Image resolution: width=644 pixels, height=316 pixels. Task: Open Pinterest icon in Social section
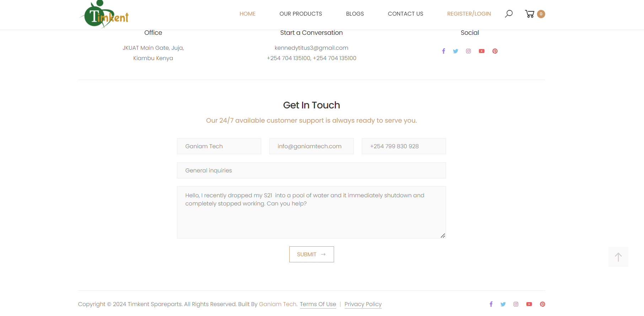point(495,51)
